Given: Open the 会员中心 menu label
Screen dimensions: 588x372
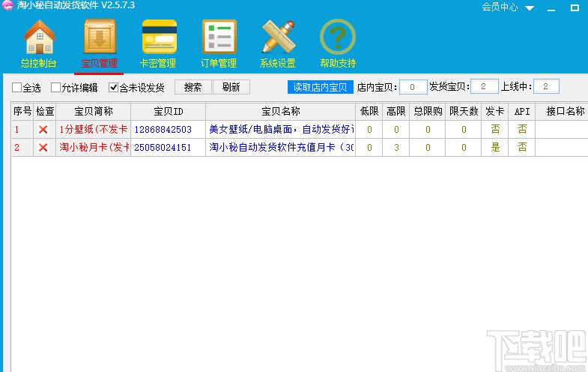Looking at the screenshot, I should coord(500,7).
